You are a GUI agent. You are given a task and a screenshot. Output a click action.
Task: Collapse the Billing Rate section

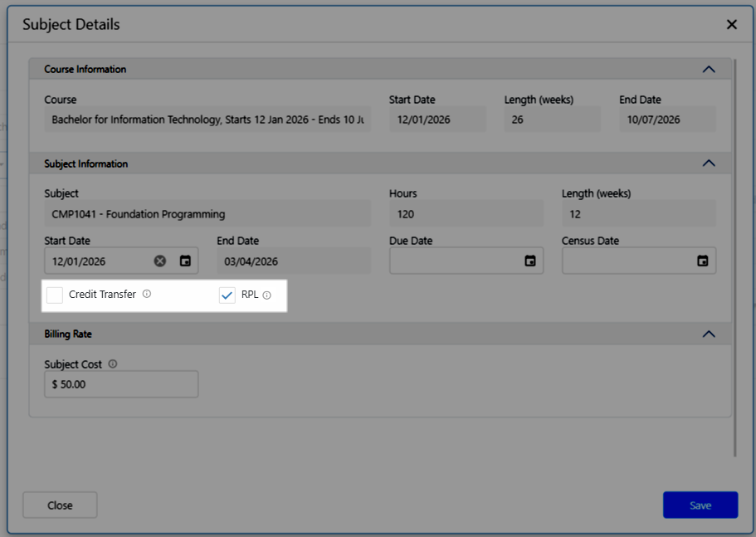708,334
